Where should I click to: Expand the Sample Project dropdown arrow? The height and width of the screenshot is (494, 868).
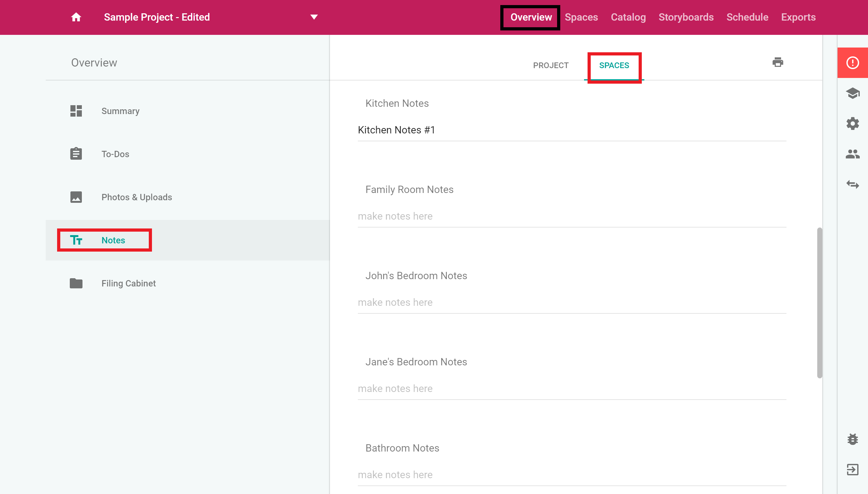click(x=314, y=17)
